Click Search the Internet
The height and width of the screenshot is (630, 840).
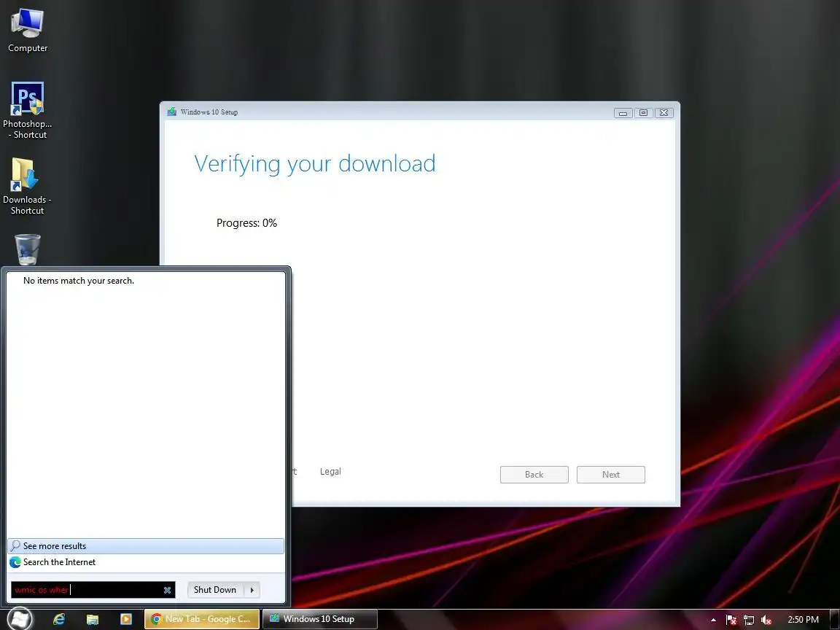click(x=146, y=562)
